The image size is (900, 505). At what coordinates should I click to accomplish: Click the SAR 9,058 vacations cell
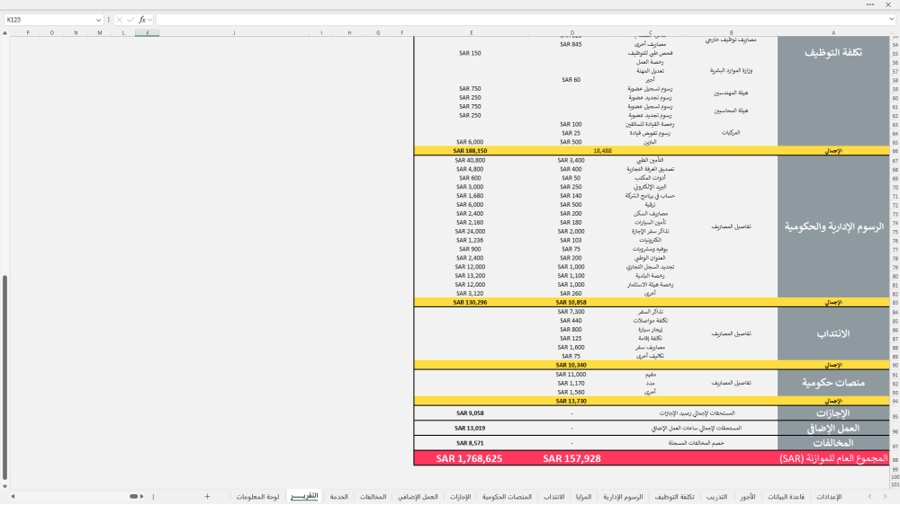[x=470, y=413]
